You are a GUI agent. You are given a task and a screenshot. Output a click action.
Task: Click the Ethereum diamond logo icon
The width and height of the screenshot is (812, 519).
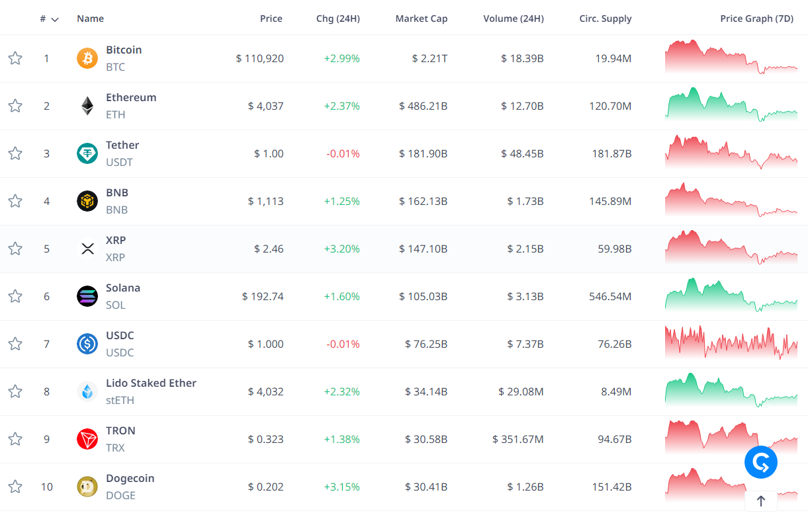tap(87, 106)
